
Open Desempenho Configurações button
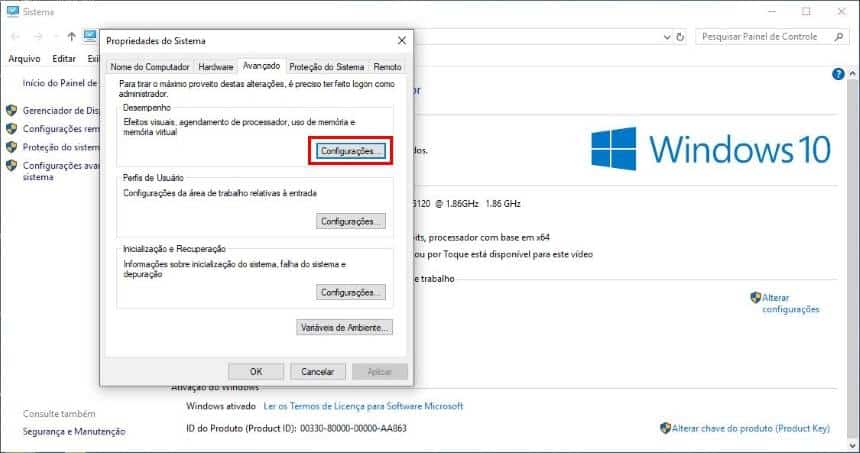pyautogui.click(x=350, y=151)
